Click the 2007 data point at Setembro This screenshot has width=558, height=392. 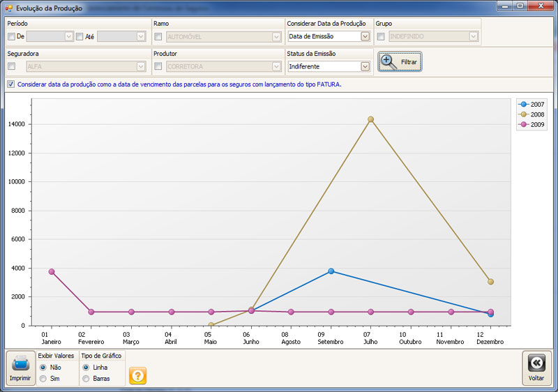[331, 271]
